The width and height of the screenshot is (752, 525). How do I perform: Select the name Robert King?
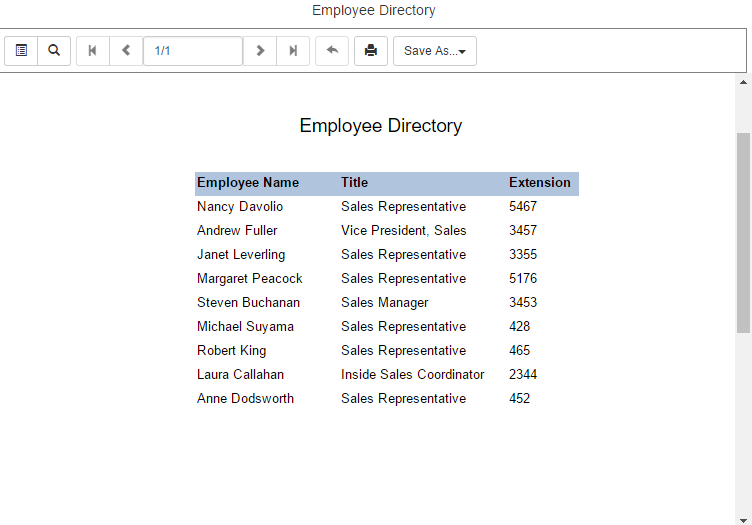coord(231,350)
